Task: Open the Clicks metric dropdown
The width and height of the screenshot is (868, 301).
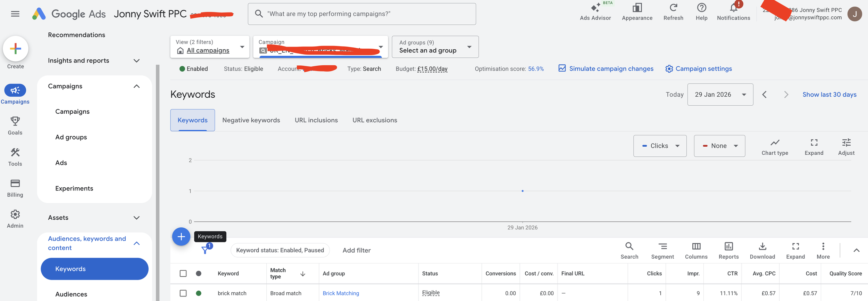Action: (660, 146)
